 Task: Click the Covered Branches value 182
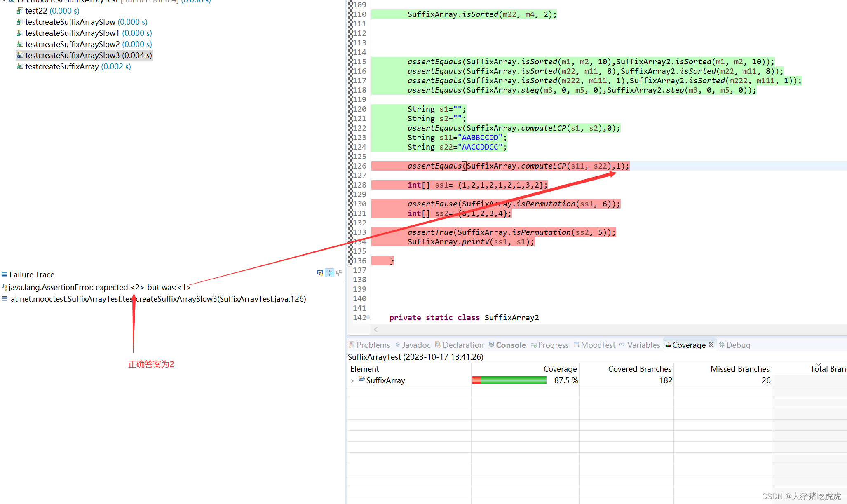(x=666, y=380)
